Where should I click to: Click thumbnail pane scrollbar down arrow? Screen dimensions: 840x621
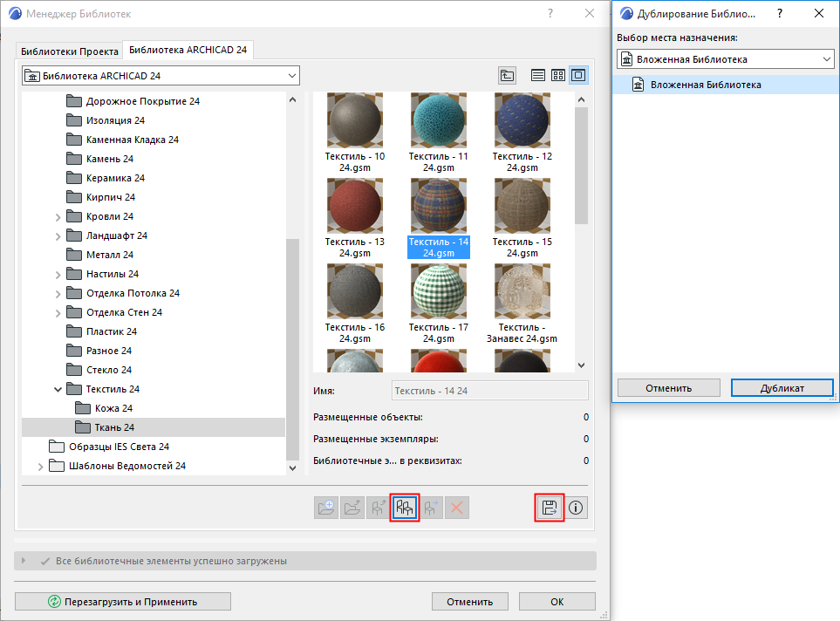coord(581,365)
